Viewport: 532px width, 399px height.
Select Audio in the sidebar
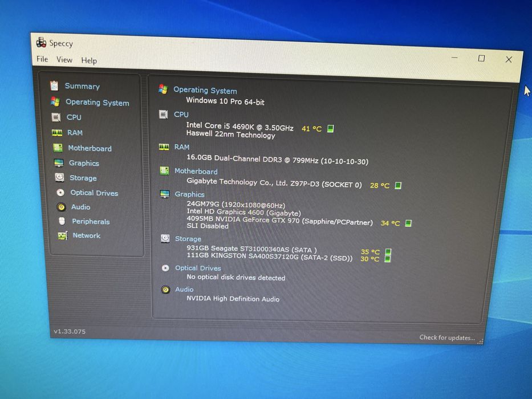(x=81, y=207)
